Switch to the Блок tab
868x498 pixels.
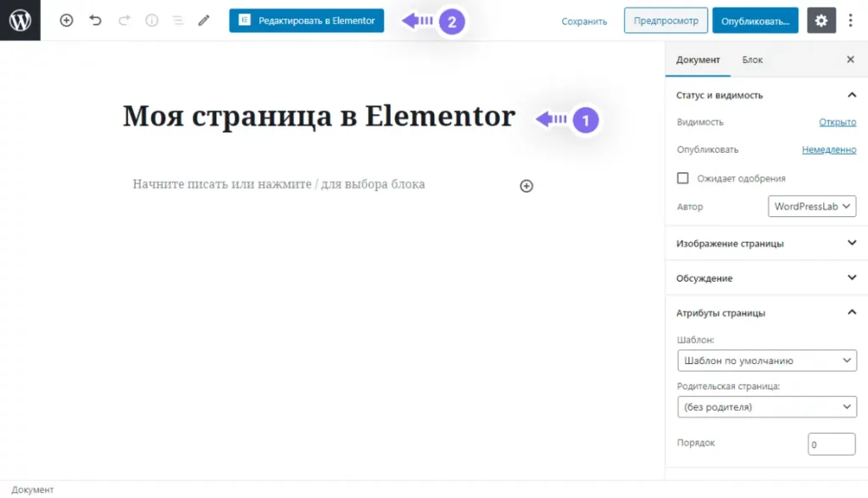[x=753, y=60]
